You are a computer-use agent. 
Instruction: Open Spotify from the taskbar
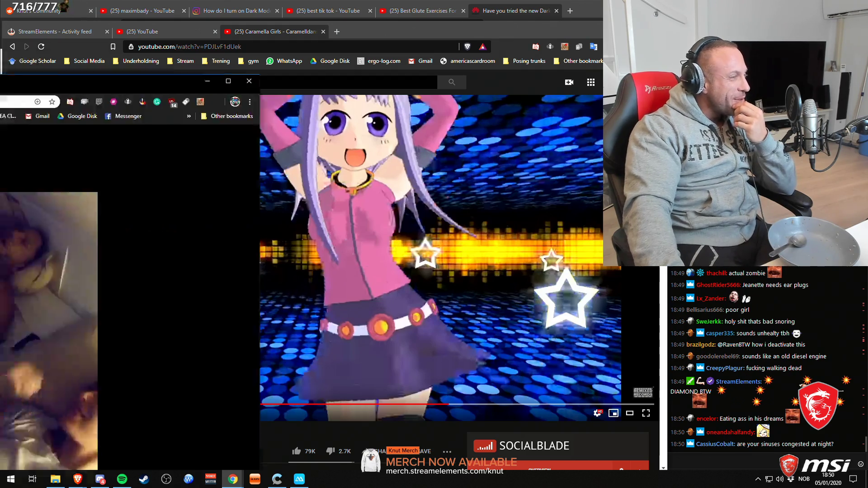pos(122,479)
